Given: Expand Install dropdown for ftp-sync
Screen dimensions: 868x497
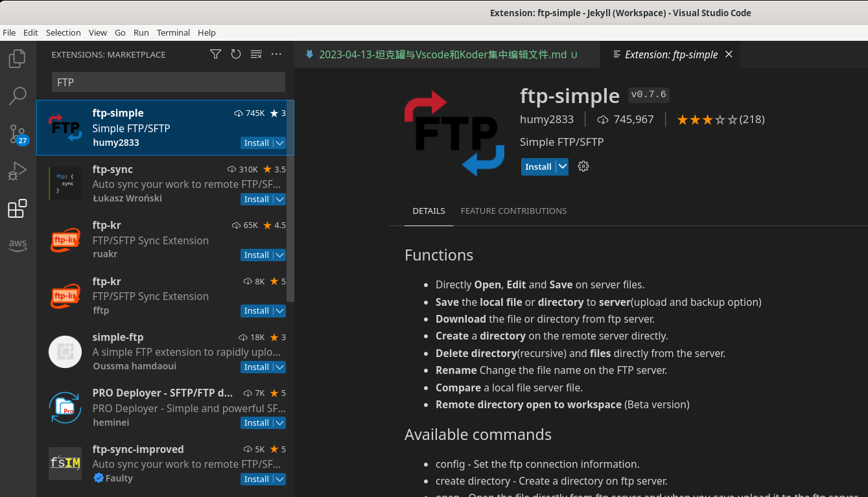Looking at the screenshot, I should click(279, 199).
